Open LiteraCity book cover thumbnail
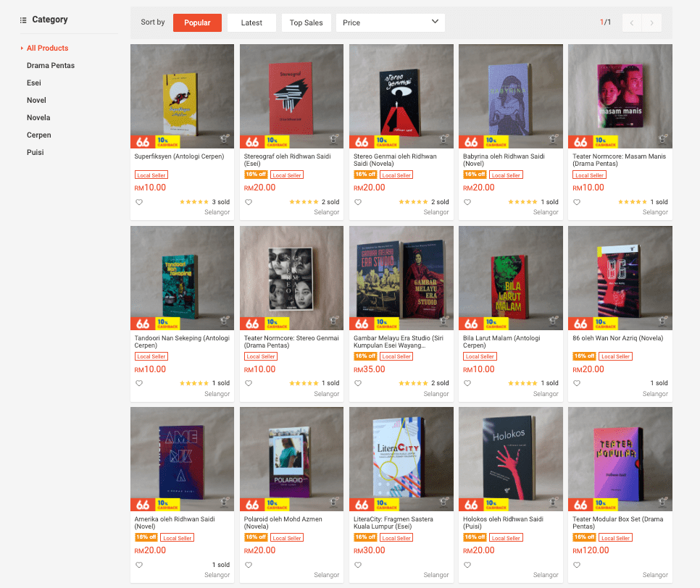Screen dimensions: 700x588 pyautogui.click(x=401, y=458)
